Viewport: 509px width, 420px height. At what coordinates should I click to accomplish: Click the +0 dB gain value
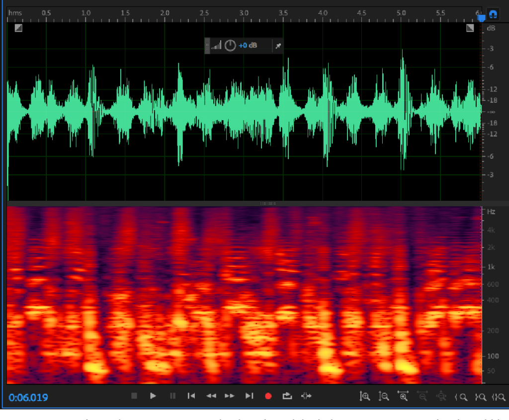[248, 45]
